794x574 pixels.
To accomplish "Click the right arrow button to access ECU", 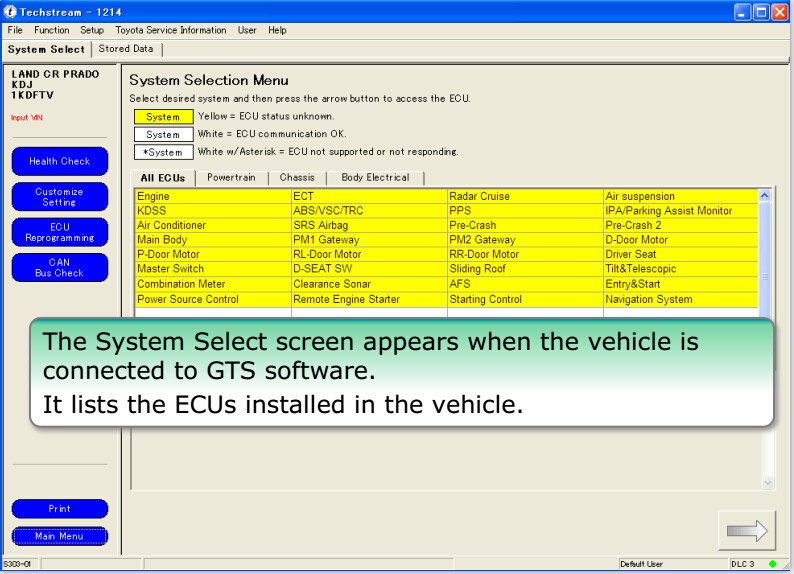I will 746,530.
